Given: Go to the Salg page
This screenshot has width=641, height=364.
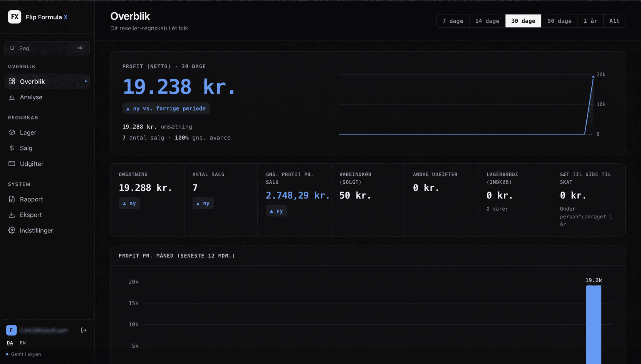Looking at the screenshot, I should (47, 148).
